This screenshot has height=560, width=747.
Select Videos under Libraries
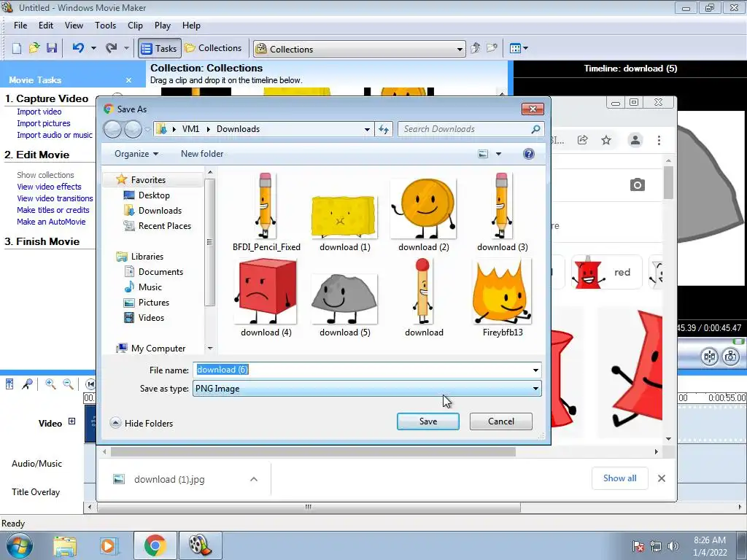pyautogui.click(x=144, y=318)
